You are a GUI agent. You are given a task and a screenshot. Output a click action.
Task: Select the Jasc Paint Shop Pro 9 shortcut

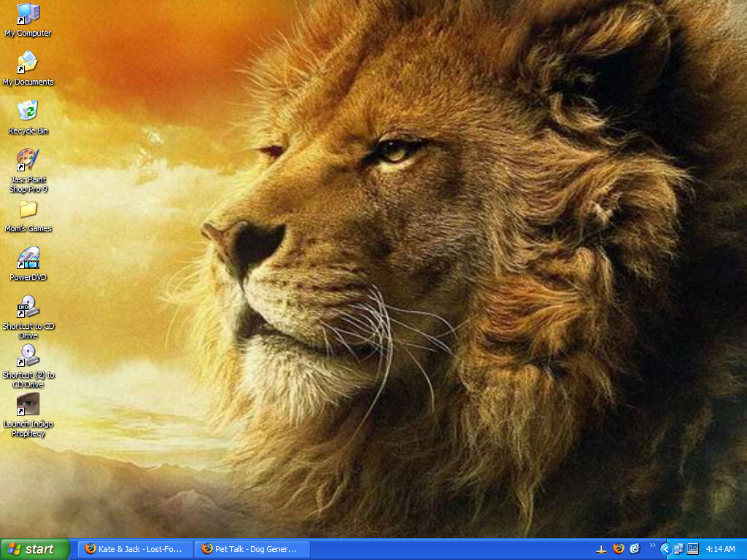pos(28,171)
